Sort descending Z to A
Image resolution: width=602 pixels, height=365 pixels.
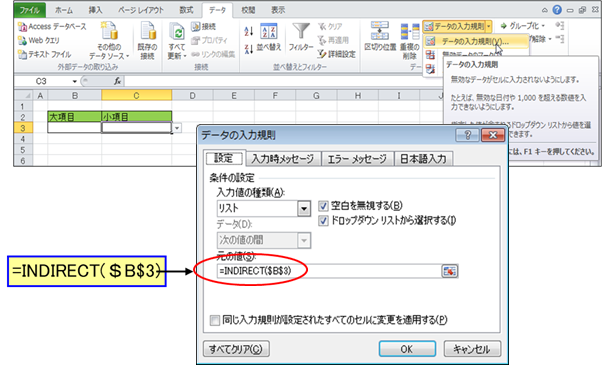248,49
